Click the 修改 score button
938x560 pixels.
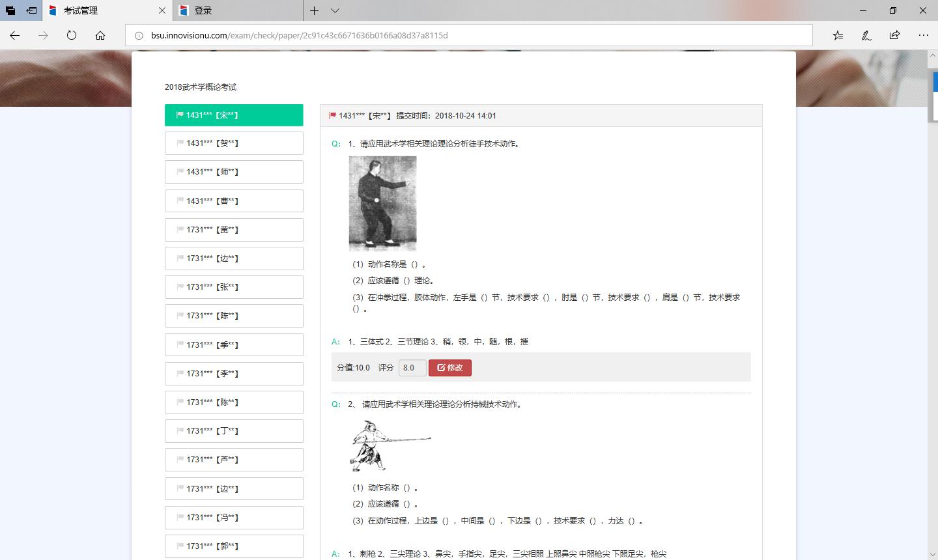click(449, 368)
